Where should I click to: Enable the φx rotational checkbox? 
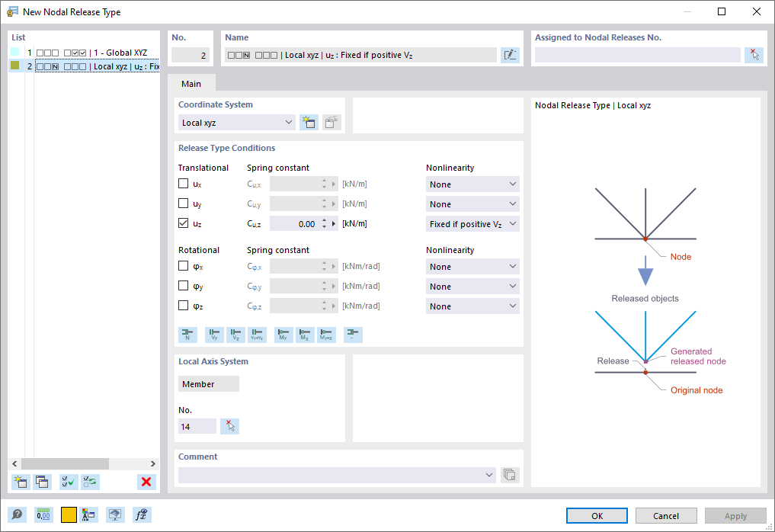(184, 266)
